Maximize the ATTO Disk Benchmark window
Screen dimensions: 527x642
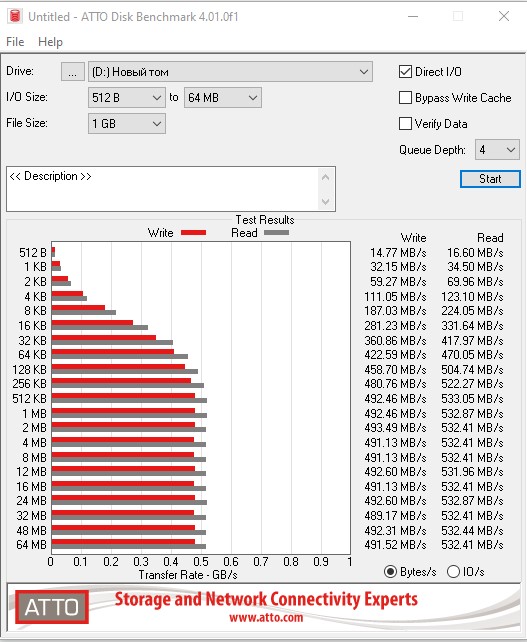[x=458, y=16]
